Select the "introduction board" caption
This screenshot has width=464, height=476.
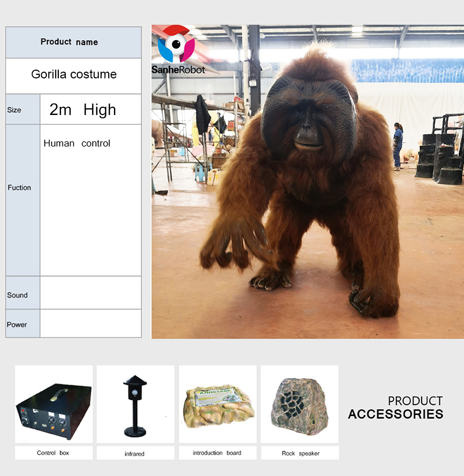(217, 453)
